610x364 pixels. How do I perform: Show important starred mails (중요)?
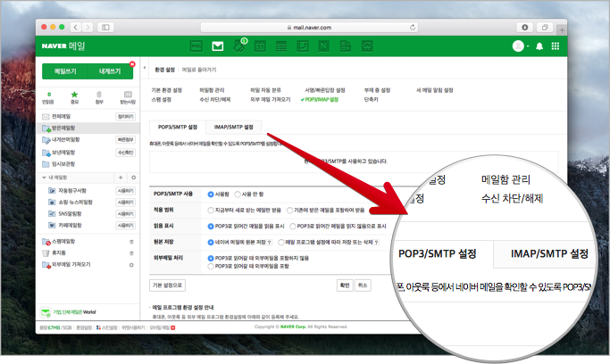pos(74,98)
